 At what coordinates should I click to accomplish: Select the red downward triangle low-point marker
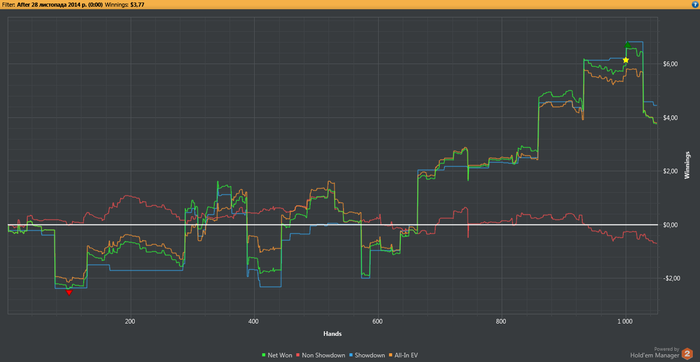point(69,292)
